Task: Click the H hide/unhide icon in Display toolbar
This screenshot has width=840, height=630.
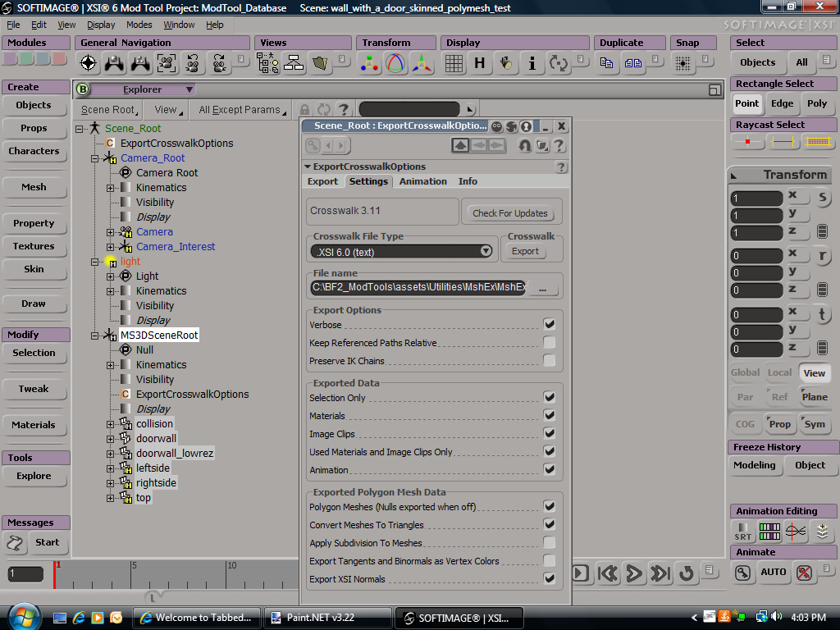Action: pos(479,64)
